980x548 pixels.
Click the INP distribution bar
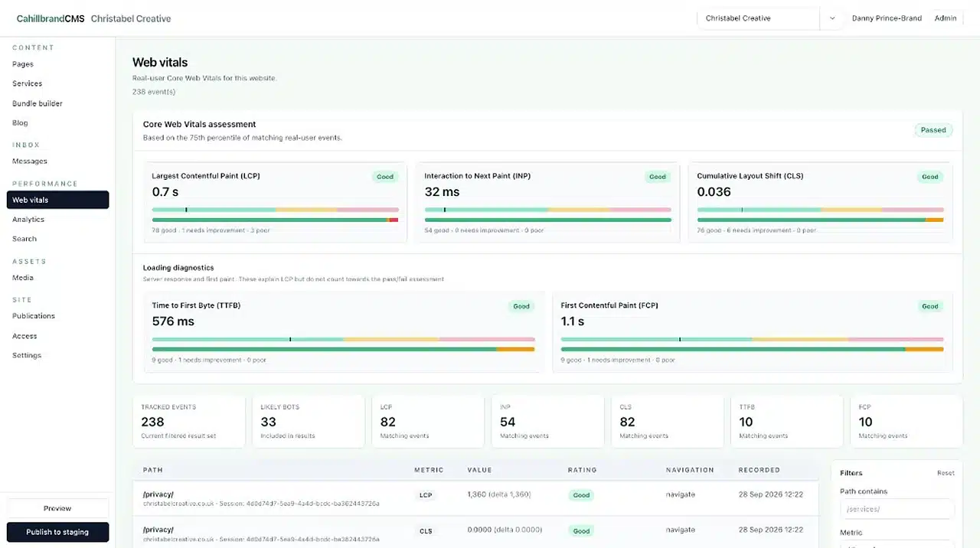tap(548, 220)
